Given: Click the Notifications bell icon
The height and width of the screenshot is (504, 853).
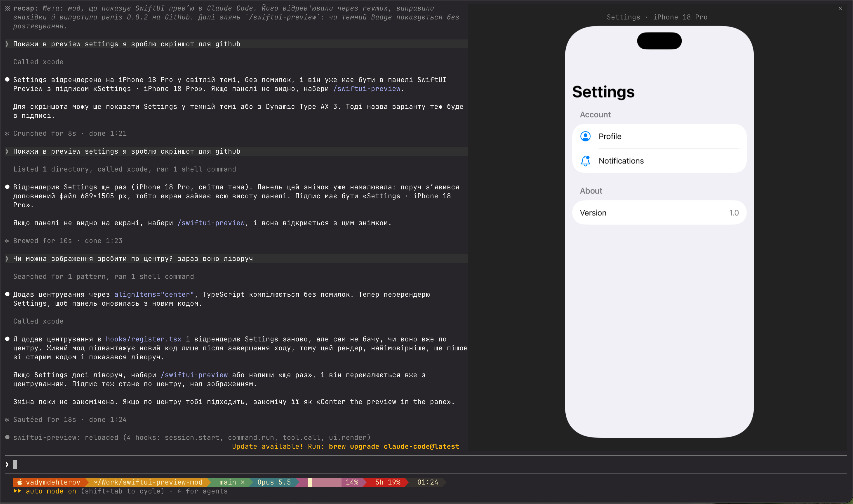Looking at the screenshot, I should coord(585,161).
